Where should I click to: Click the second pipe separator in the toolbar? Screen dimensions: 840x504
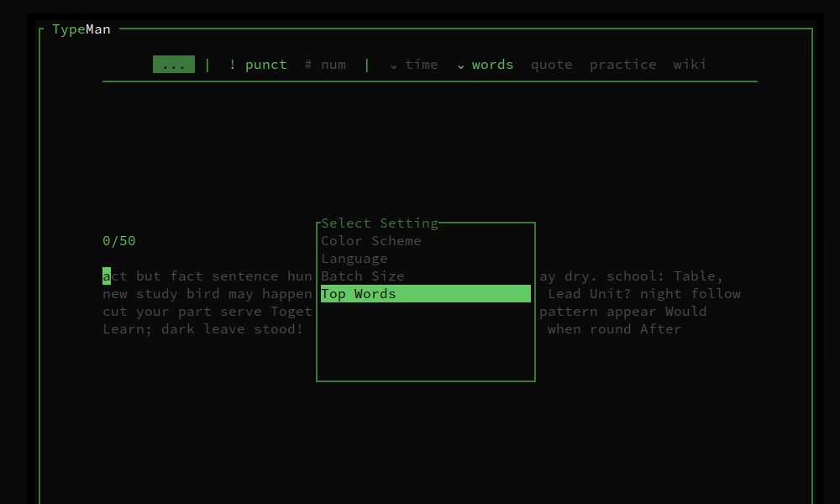(x=367, y=64)
